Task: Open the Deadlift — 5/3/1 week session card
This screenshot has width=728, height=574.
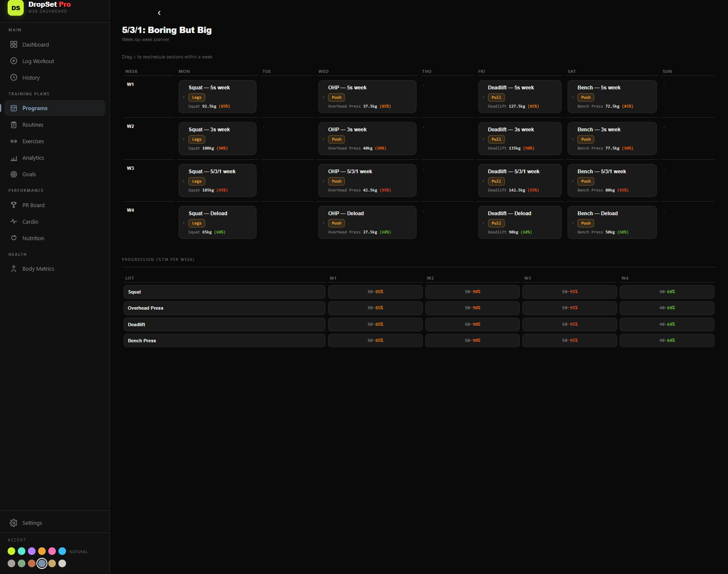Action: tap(520, 180)
